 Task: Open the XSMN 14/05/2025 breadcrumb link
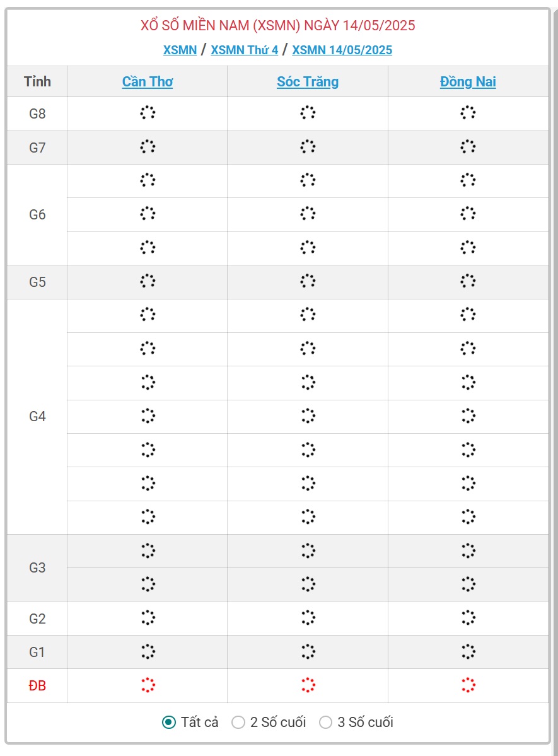[x=342, y=50]
